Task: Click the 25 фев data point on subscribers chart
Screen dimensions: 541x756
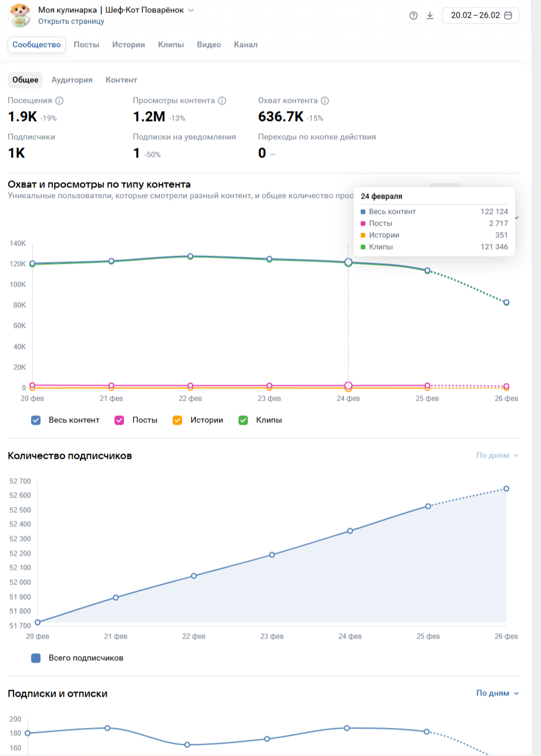Action: click(428, 506)
